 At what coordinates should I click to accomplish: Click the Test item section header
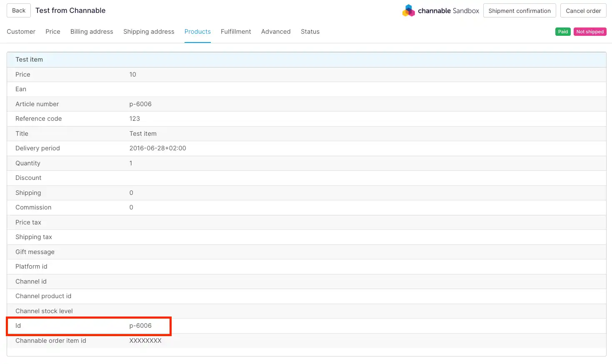(29, 60)
